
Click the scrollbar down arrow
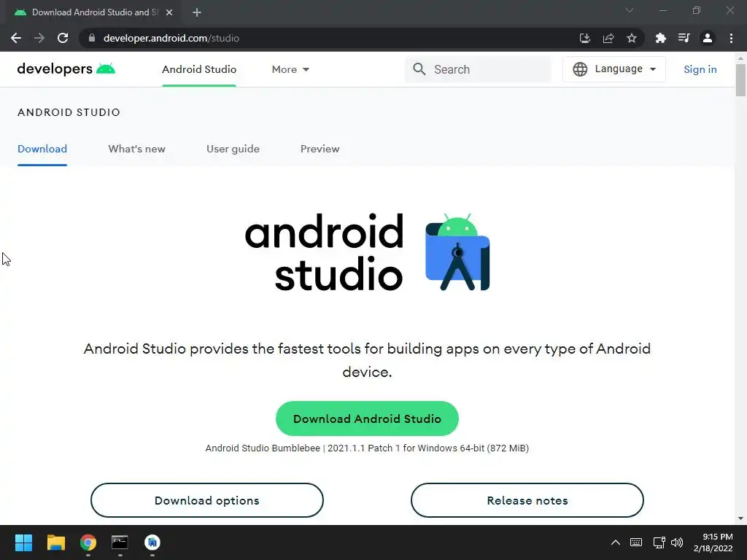740,518
